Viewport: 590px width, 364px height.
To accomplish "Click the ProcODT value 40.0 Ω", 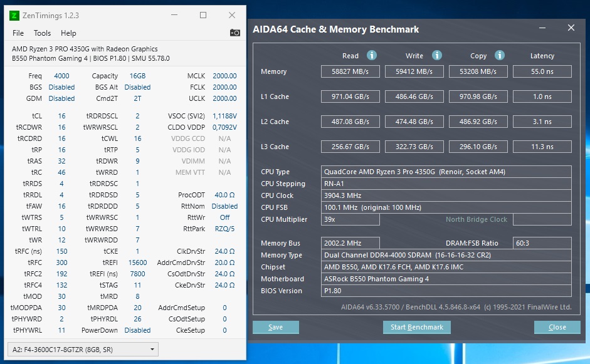I will 224,195.
